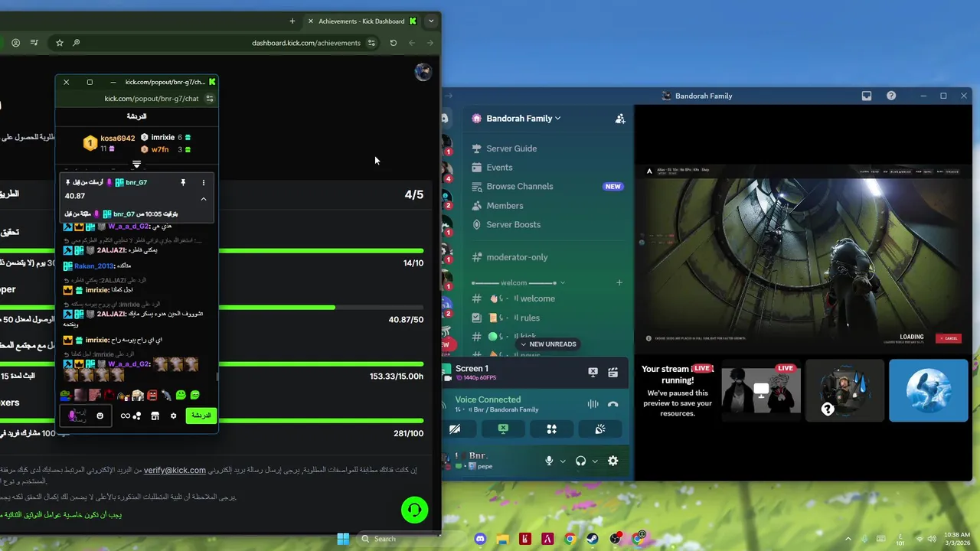Open the welcome channel in Discord

click(x=537, y=298)
